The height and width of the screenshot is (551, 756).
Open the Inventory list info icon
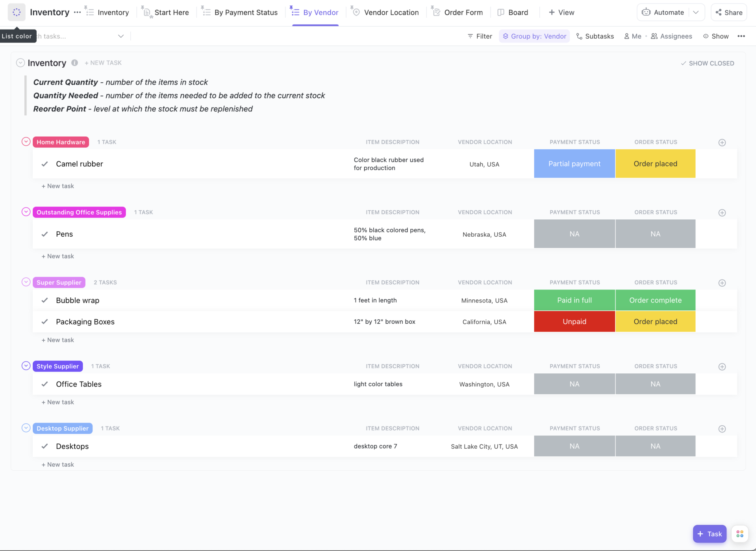[74, 63]
